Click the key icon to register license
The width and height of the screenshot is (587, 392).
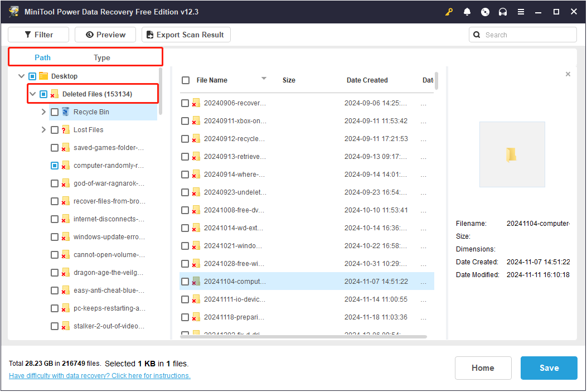[449, 12]
